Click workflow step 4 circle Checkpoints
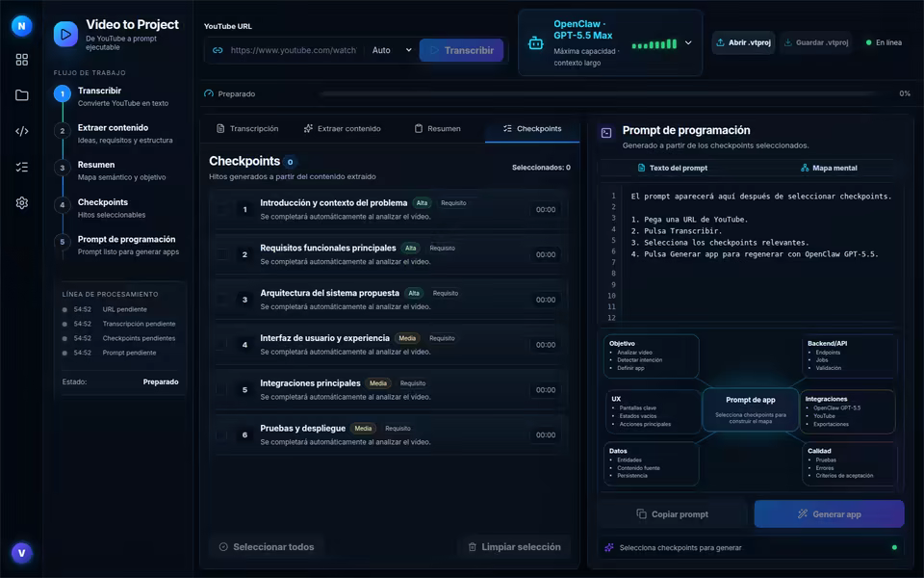 tap(63, 205)
